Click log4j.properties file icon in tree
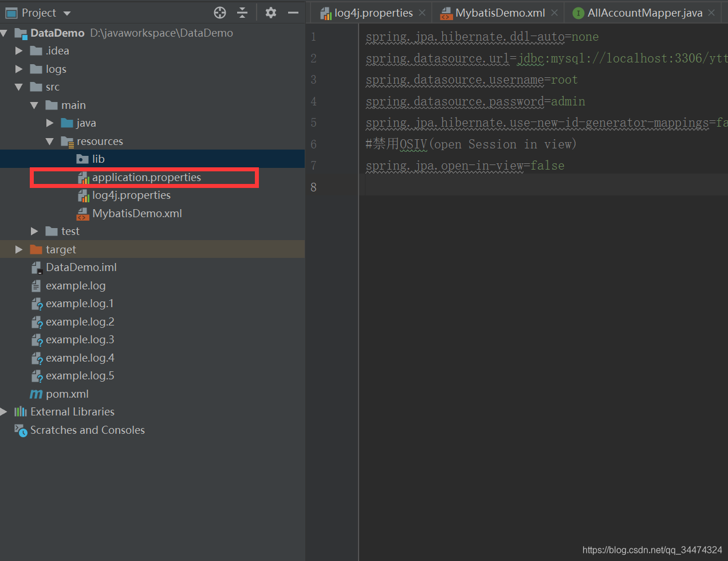 [x=84, y=195]
